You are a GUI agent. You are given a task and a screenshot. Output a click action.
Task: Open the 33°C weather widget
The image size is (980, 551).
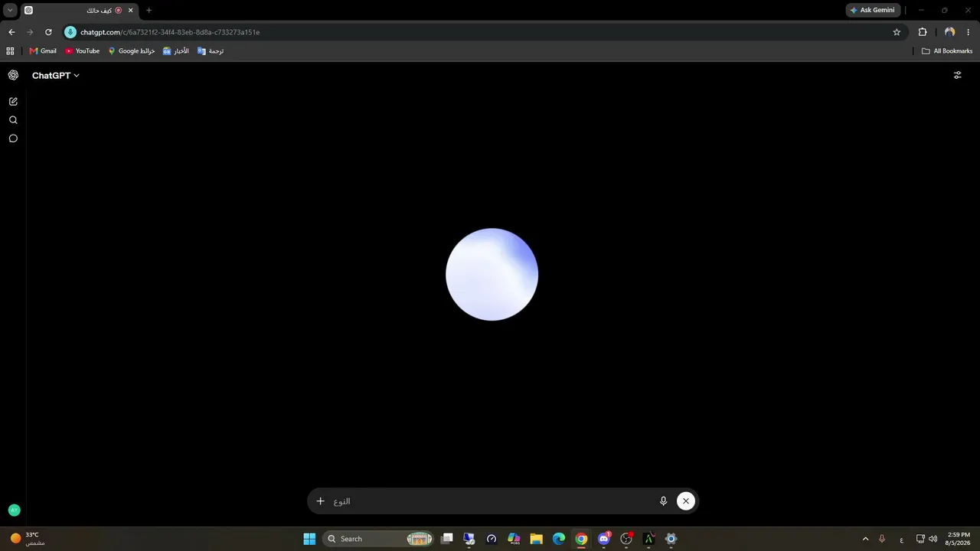(x=28, y=539)
